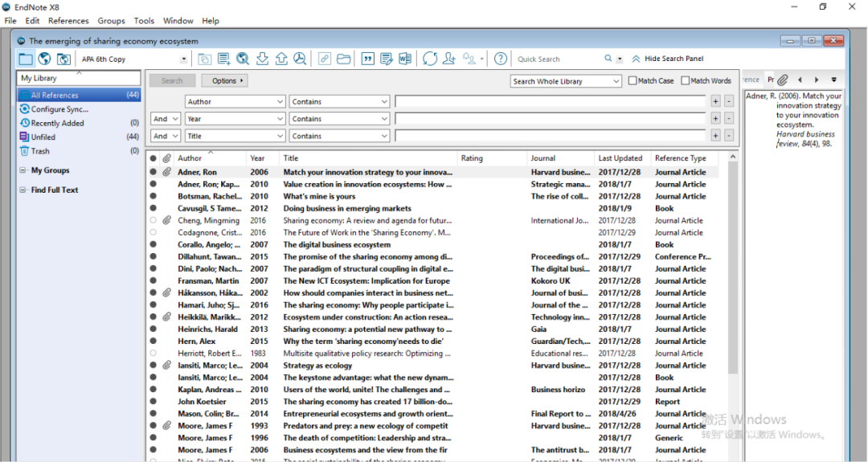Open the Window menu
This screenshot has height=462, width=868.
coord(178,20)
